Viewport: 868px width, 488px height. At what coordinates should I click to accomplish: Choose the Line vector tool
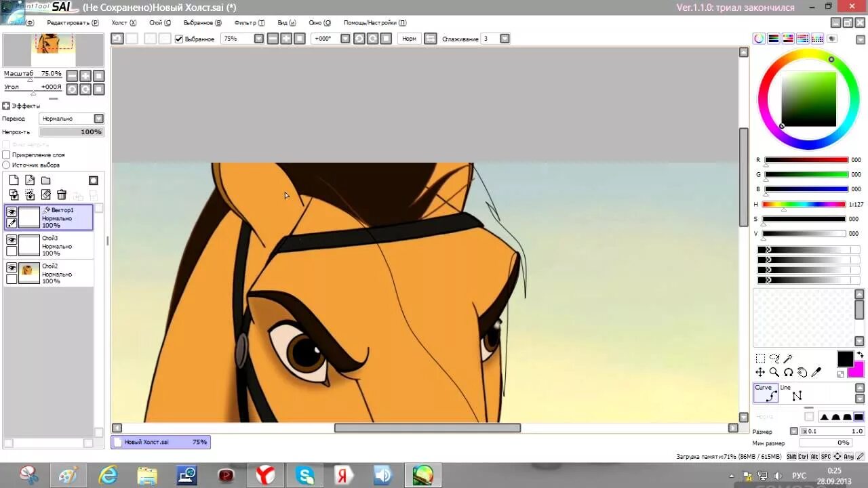tap(791, 393)
